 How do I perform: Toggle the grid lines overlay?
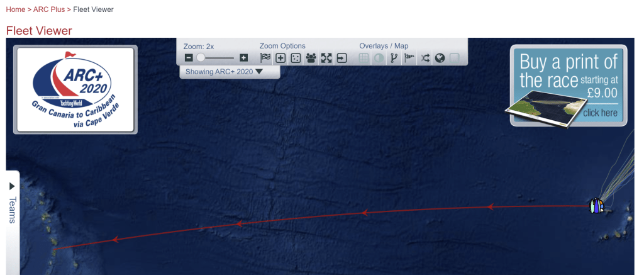pyautogui.click(x=364, y=58)
